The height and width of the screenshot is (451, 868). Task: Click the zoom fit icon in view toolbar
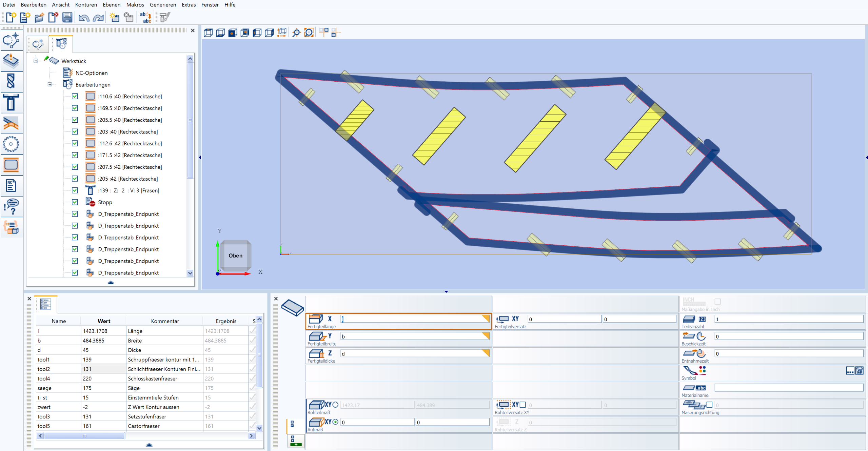(x=309, y=33)
